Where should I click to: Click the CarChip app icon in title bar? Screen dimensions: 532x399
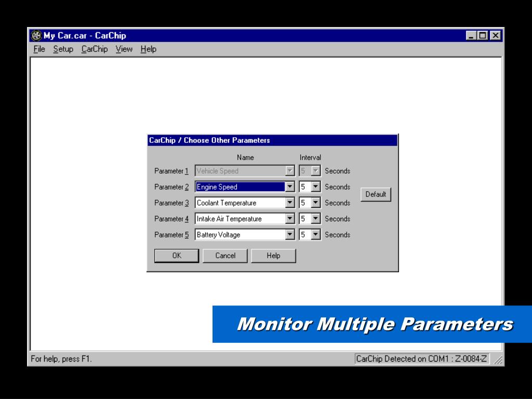[36, 36]
